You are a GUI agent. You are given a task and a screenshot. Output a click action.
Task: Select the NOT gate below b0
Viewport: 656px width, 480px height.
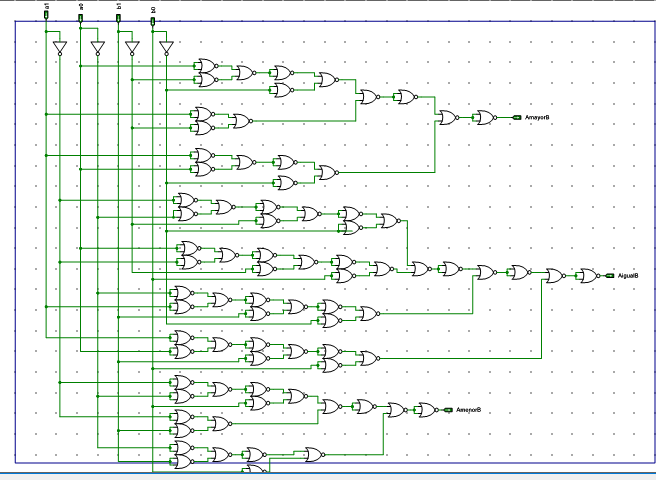click(166, 47)
